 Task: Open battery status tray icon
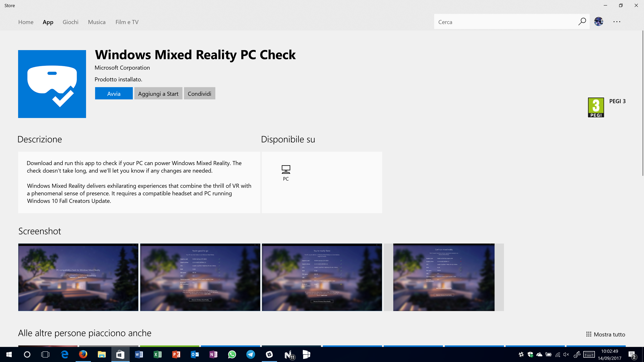(x=549, y=354)
